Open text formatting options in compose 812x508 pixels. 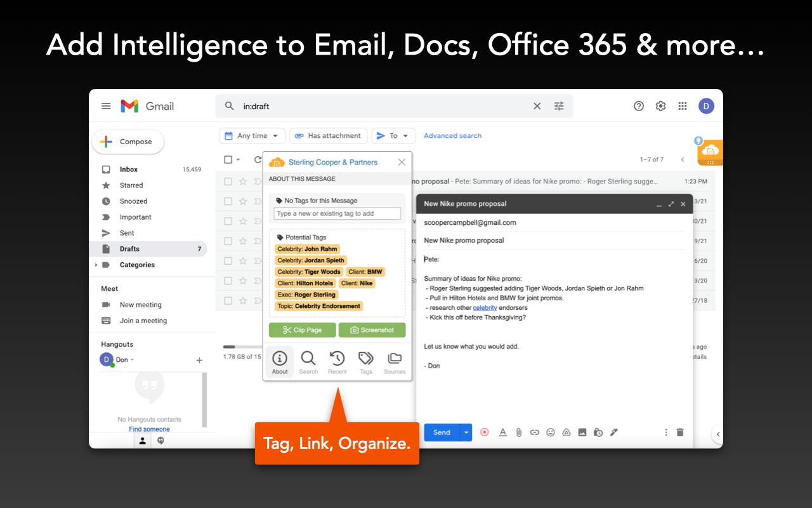[x=502, y=432]
